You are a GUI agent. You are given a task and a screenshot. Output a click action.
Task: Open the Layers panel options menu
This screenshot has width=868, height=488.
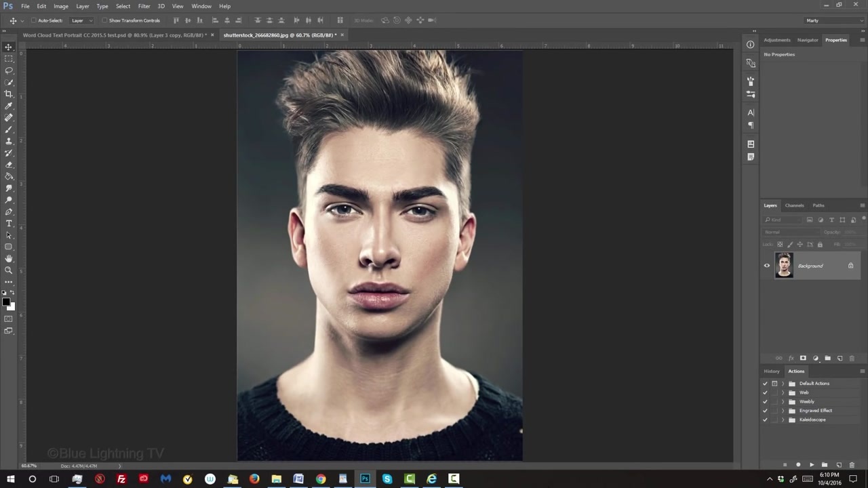click(862, 205)
